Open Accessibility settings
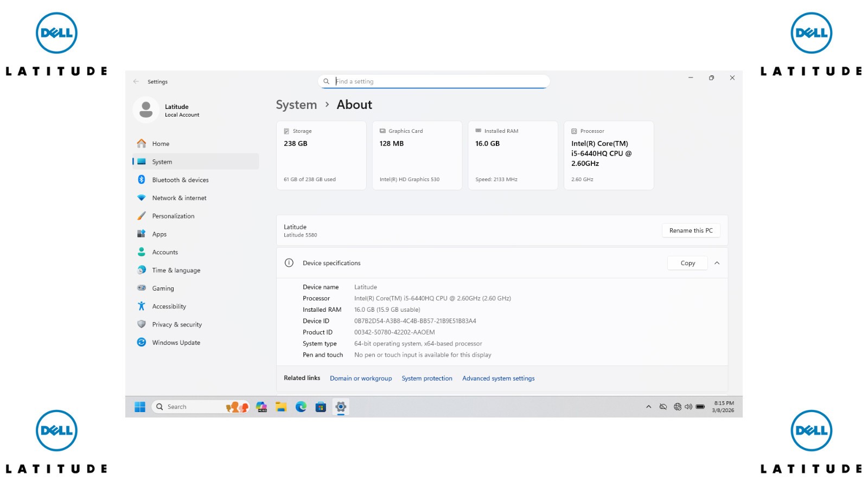The width and height of the screenshot is (868, 488). pyautogui.click(x=195, y=306)
